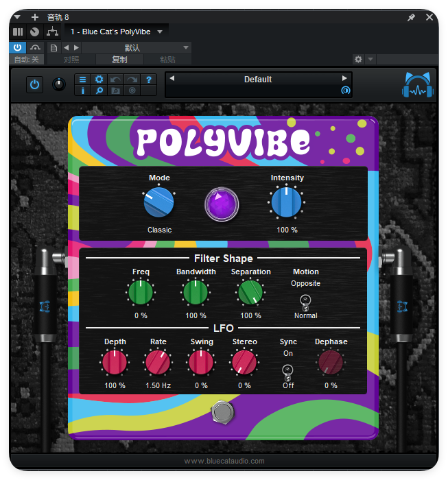This screenshot has height=480, width=448.
Task: Go to previous host preset
Action: [x=66, y=48]
